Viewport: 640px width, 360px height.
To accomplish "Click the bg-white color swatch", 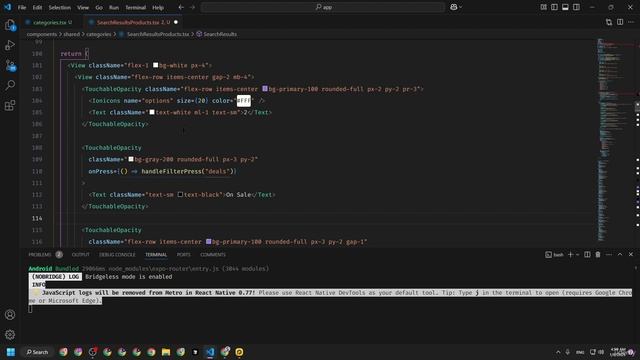I will pos(156,65).
